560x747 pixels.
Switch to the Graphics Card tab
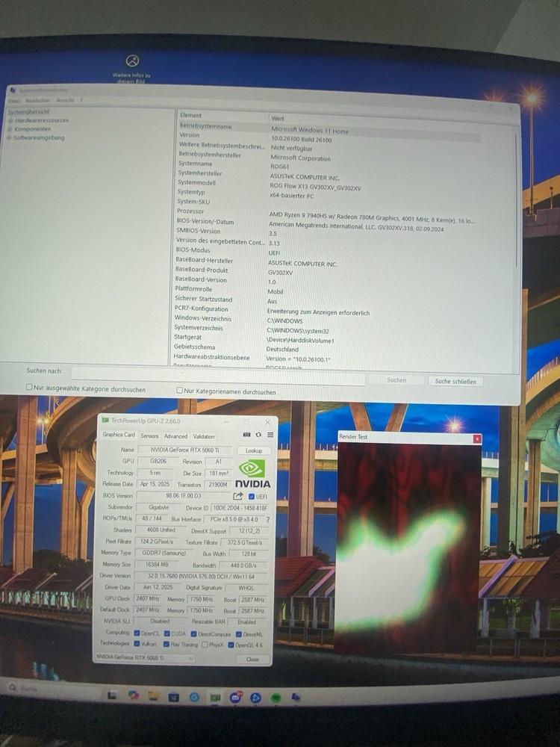pyautogui.click(x=119, y=435)
